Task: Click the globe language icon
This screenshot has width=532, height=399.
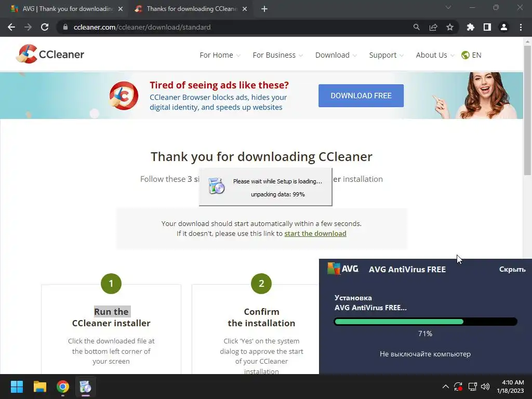Action: 465,55
